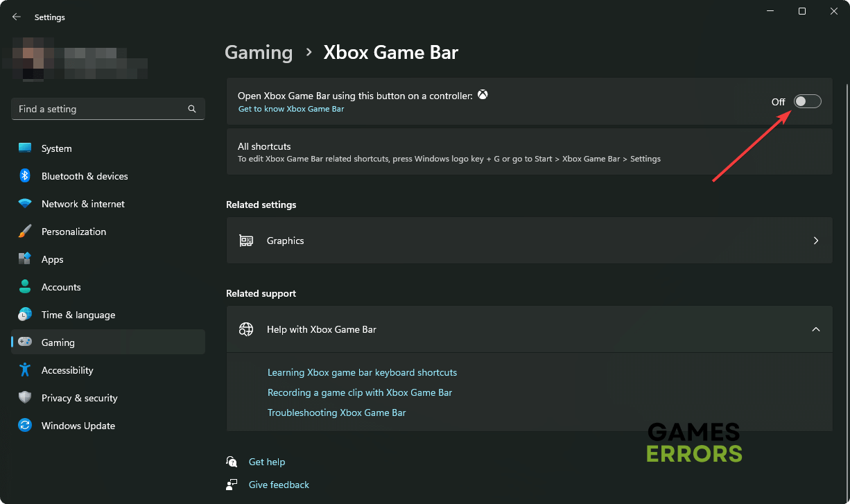Click the Give feedback link
The height and width of the screenshot is (504, 850).
[x=279, y=485]
